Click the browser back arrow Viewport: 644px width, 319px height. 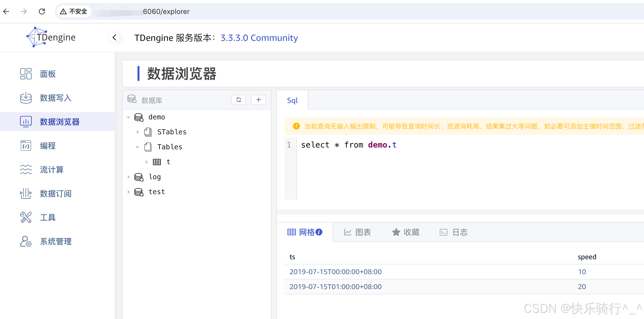[6, 11]
